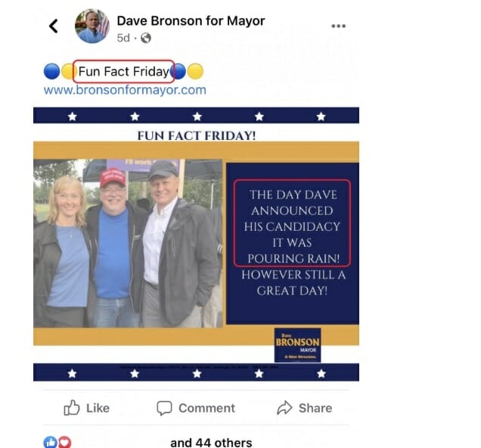Click the public globe privacy icon
This screenshot has height=448, width=481.
coord(146,38)
